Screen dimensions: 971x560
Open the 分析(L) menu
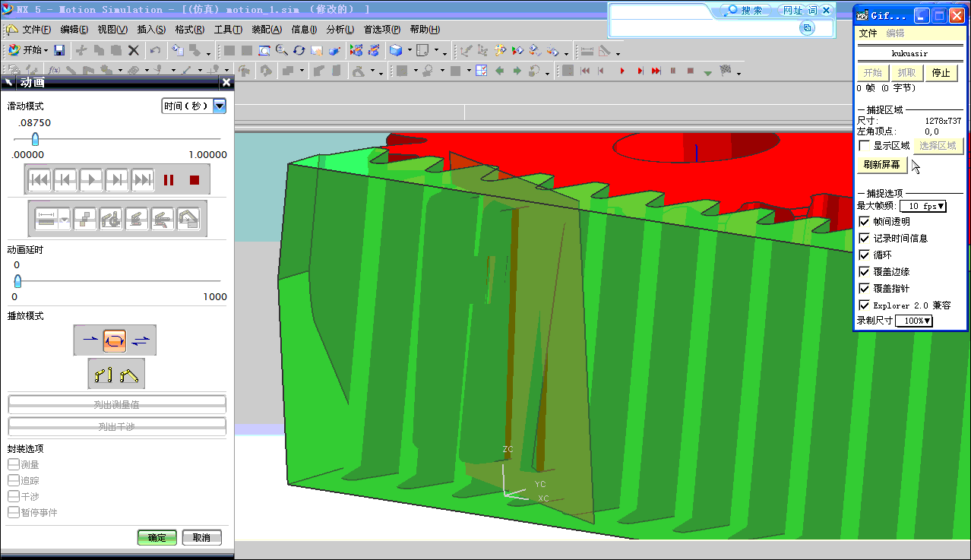(x=340, y=30)
